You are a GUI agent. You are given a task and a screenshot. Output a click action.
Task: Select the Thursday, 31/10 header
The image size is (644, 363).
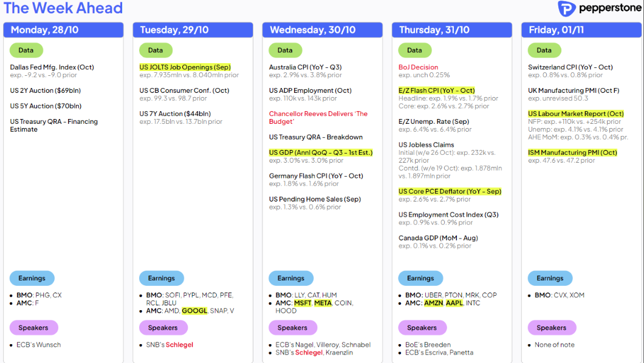(x=452, y=30)
